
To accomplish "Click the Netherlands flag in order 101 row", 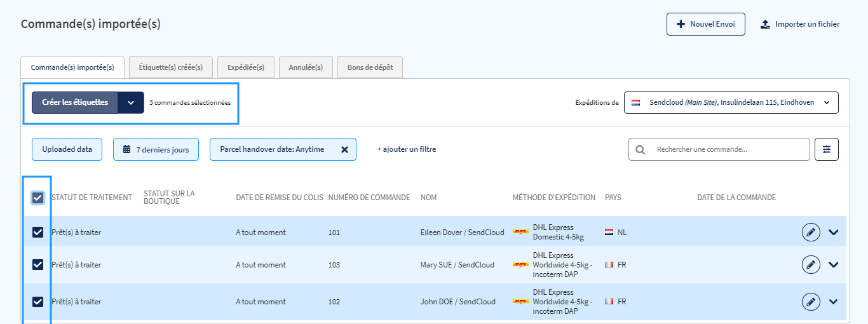I will (x=609, y=233).
